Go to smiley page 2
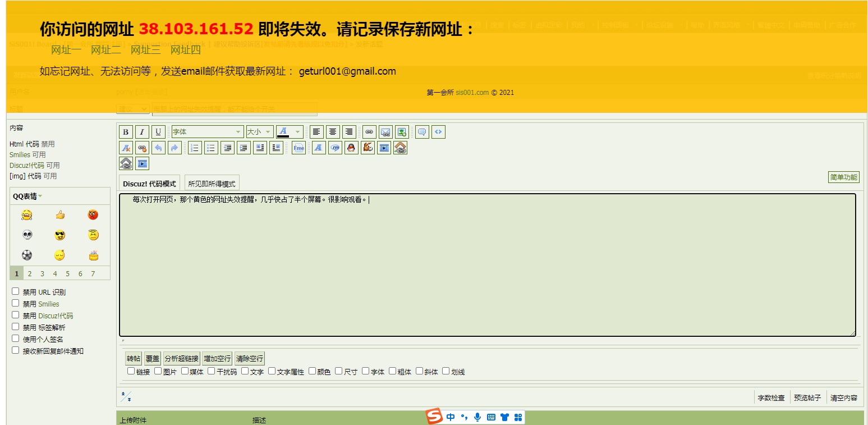 [x=30, y=273]
